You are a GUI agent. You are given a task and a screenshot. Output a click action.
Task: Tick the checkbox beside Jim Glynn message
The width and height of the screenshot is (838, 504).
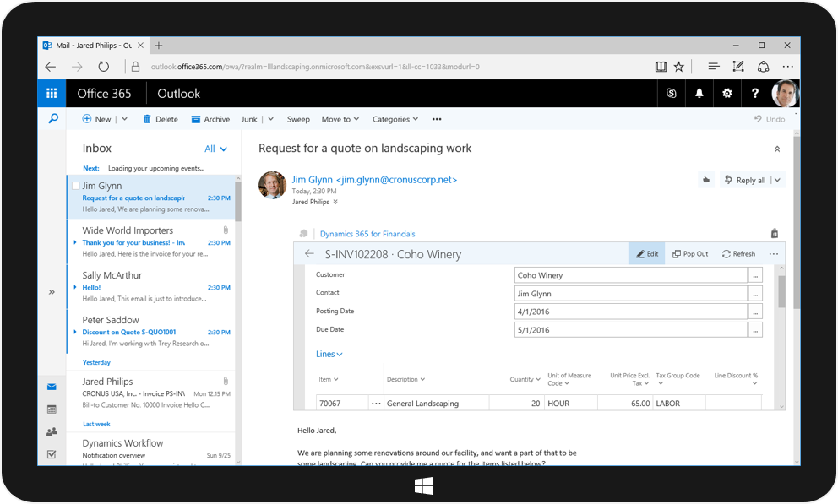pos(76,186)
